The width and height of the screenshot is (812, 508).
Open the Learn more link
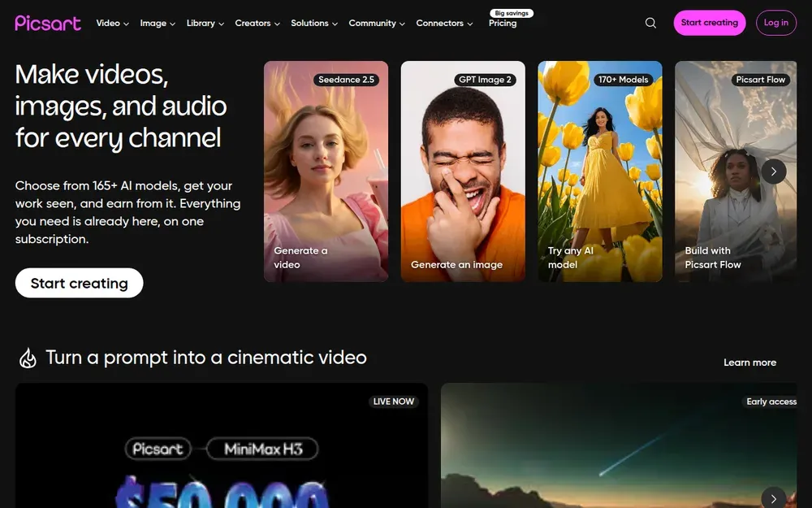coord(749,363)
